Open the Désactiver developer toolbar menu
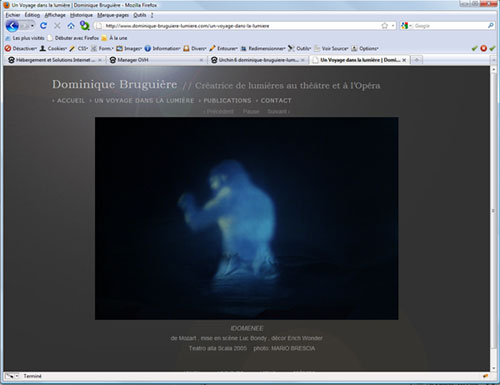 (21, 49)
